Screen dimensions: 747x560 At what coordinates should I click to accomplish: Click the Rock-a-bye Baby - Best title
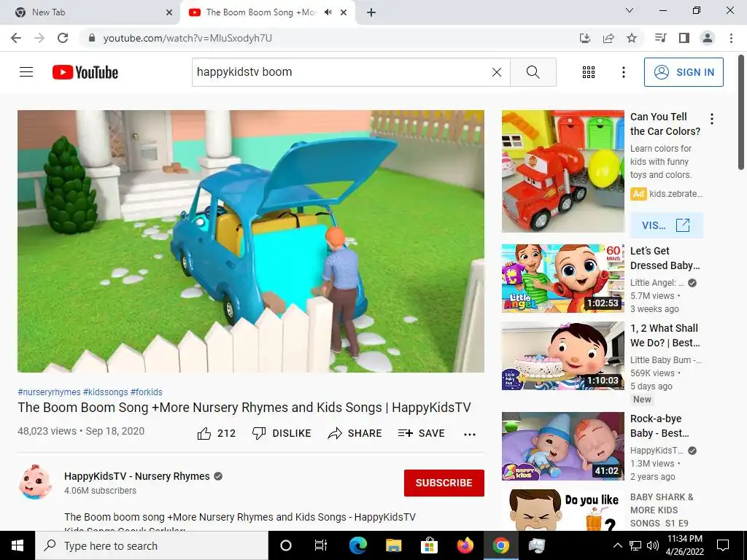[659, 426]
